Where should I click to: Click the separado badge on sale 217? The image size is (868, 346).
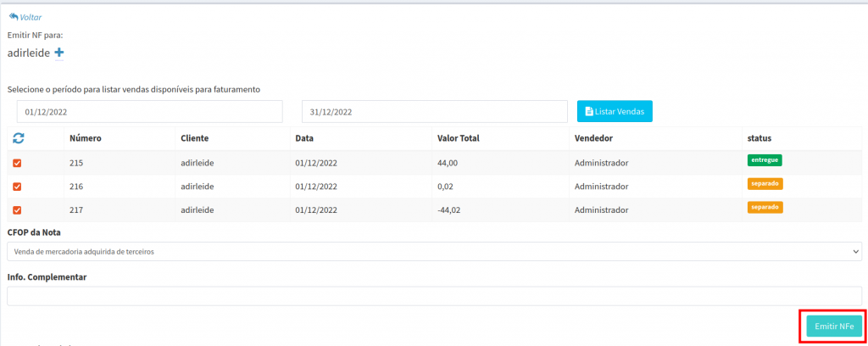765,207
